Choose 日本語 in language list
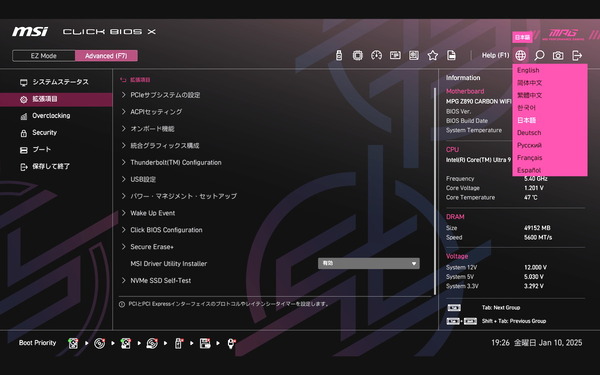Image resolution: width=600 pixels, height=375 pixels. click(527, 120)
